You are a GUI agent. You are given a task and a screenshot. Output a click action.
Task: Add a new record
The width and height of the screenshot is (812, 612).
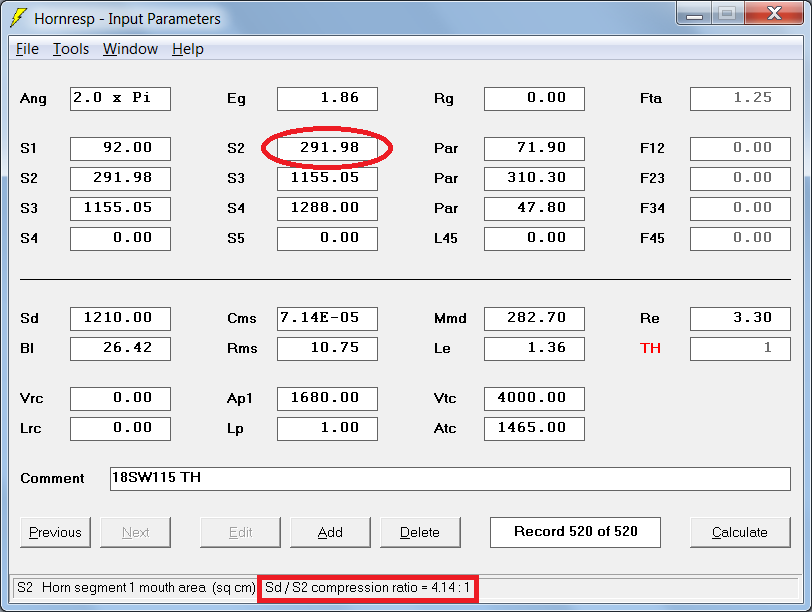pos(330,532)
